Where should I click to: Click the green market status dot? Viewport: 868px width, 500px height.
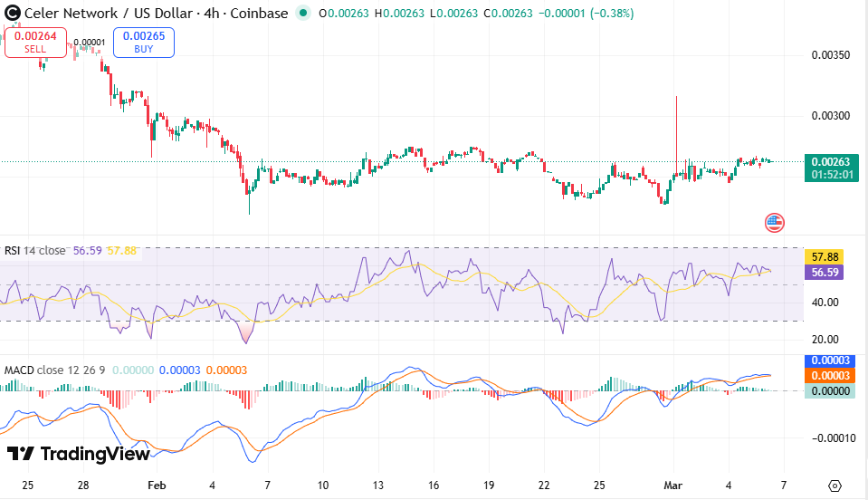pos(302,13)
